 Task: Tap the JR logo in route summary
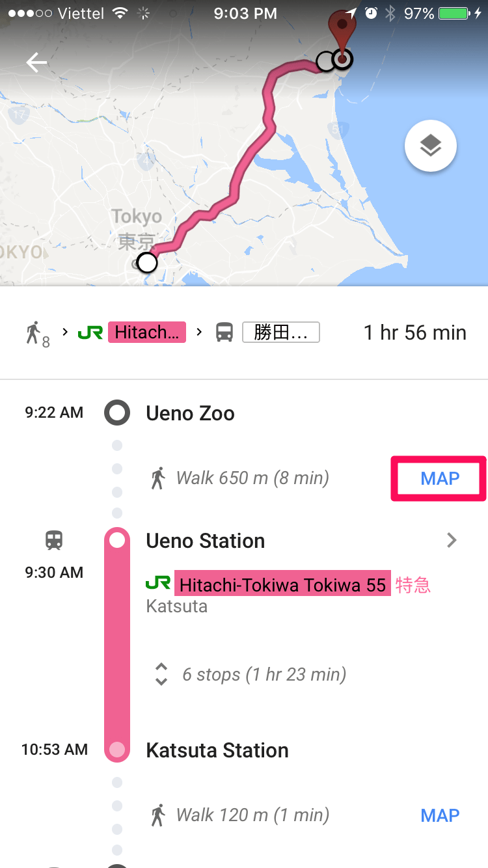coord(90,332)
